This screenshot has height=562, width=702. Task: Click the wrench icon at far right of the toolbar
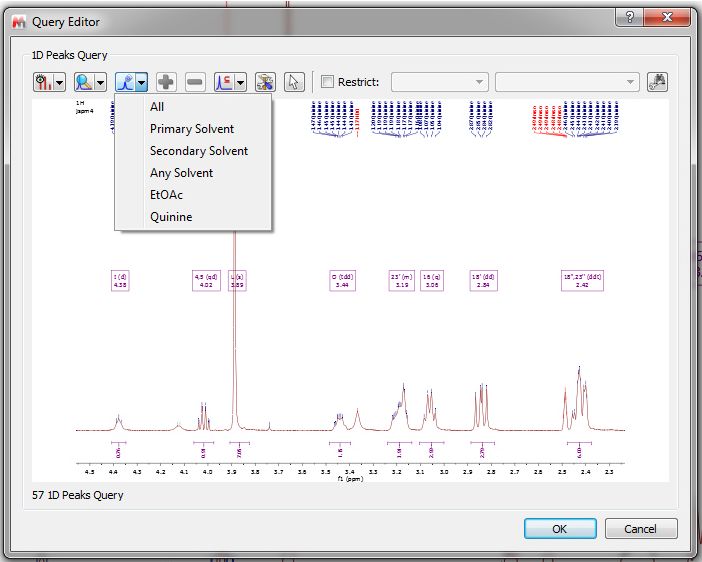coord(657,82)
